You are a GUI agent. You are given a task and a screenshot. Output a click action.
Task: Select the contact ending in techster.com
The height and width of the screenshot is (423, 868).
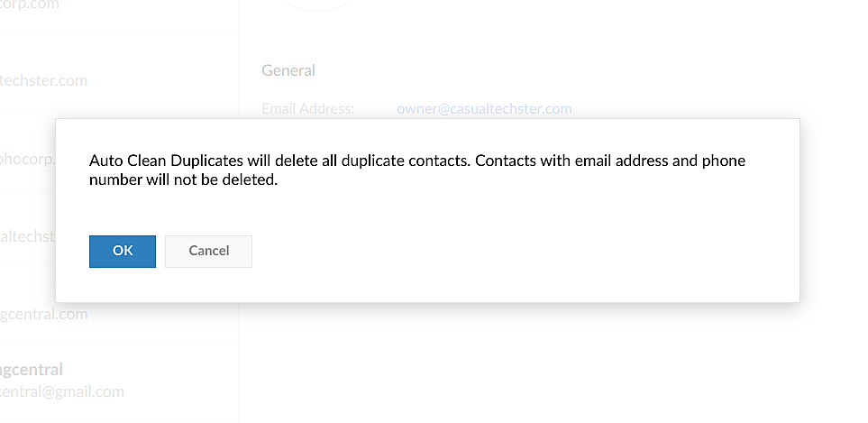(44, 80)
